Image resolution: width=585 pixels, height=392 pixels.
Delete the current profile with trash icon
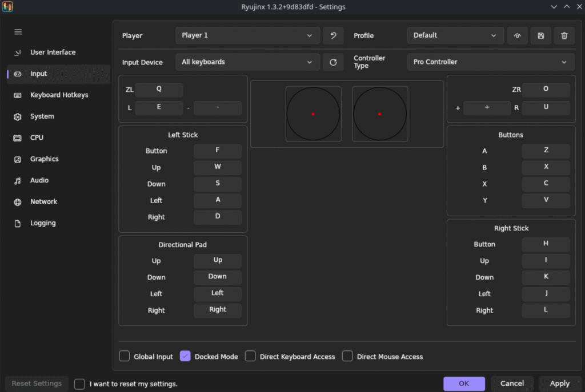tap(564, 35)
